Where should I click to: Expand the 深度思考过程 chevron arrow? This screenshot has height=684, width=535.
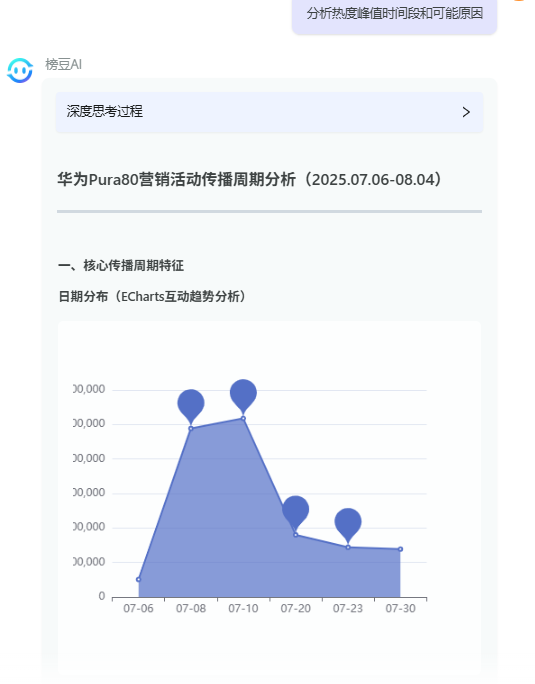click(x=466, y=112)
